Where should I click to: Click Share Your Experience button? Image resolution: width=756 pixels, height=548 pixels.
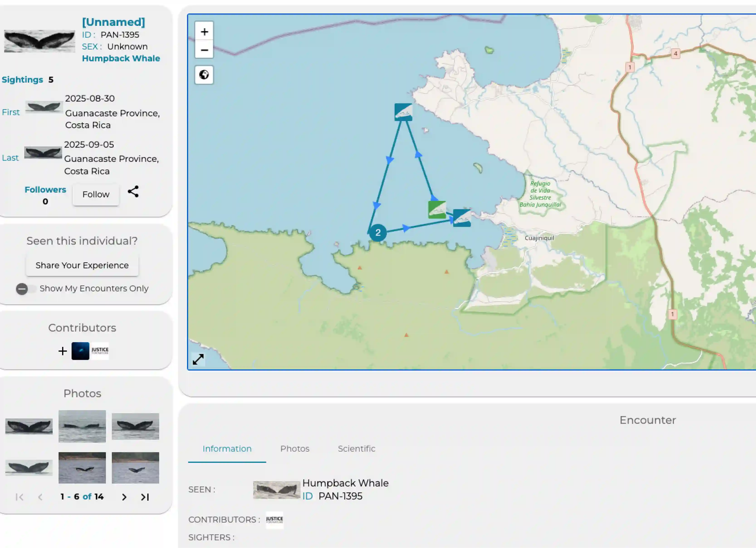82,265
